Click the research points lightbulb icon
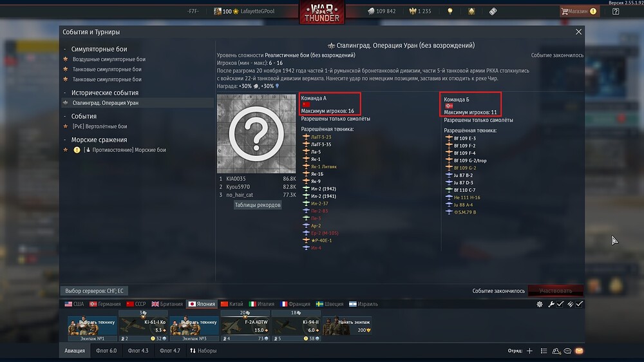The height and width of the screenshot is (362, 644). 450,12
